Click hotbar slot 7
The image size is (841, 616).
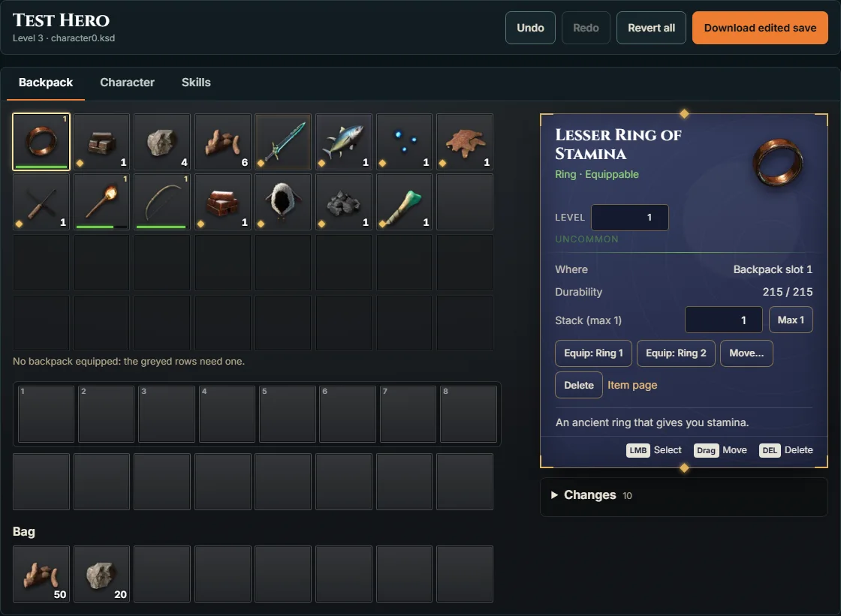[x=408, y=414]
